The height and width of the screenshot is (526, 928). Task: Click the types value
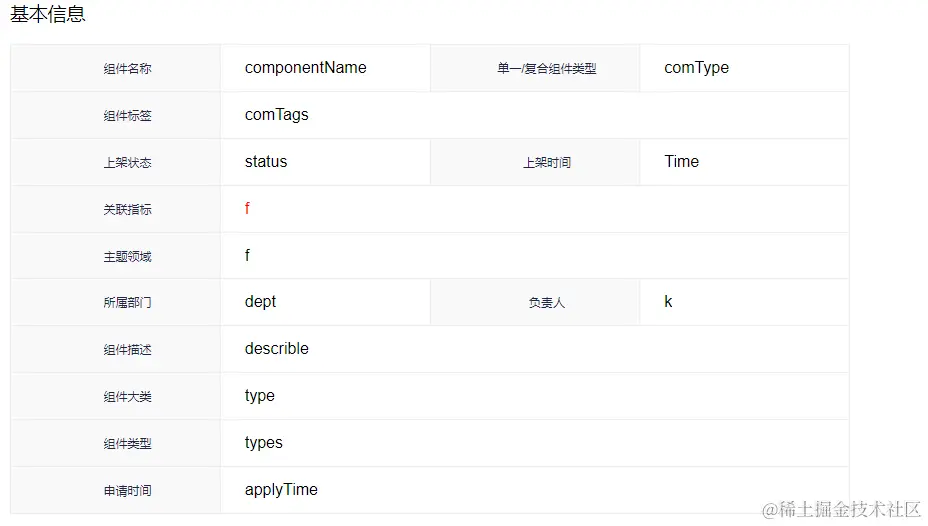click(x=263, y=443)
